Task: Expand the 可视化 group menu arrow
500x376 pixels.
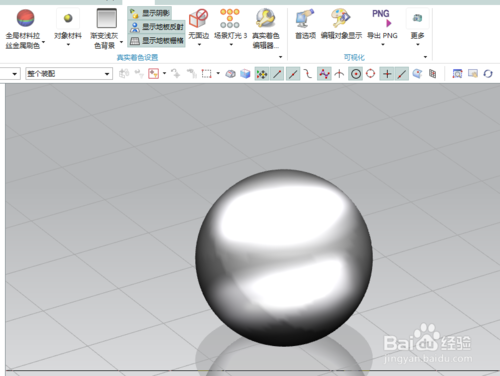Action: (425, 57)
